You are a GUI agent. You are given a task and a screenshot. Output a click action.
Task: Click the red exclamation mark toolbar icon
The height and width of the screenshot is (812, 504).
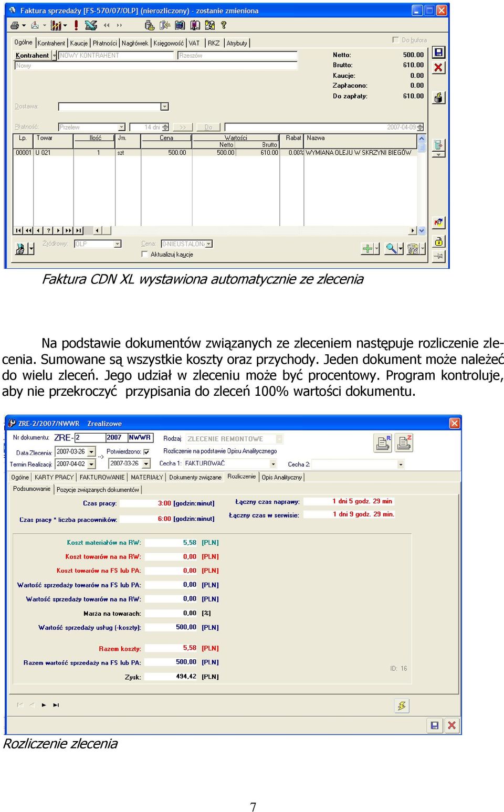pos(76,25)
